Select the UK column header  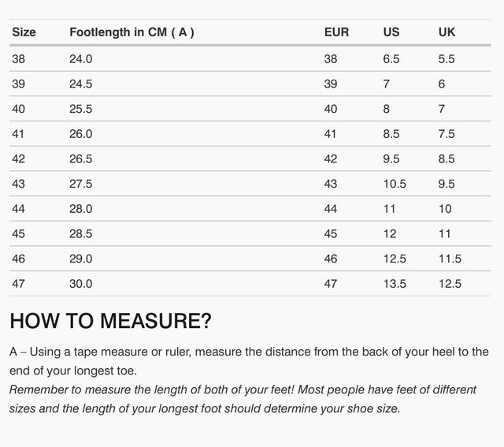(447, 32)
